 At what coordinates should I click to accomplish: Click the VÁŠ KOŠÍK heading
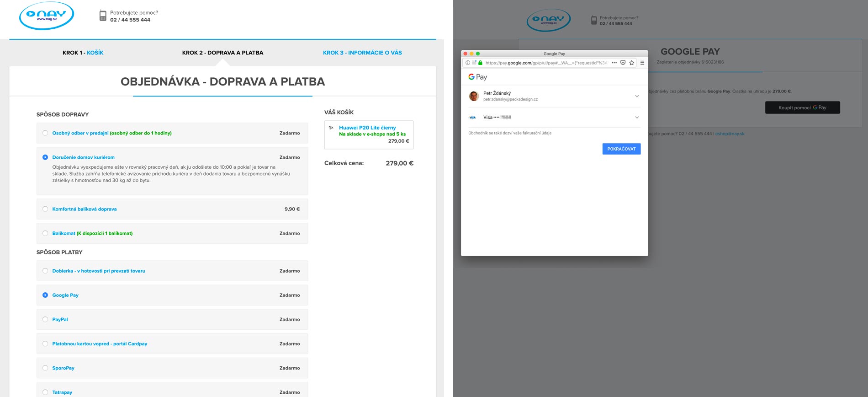coord(339,112)
